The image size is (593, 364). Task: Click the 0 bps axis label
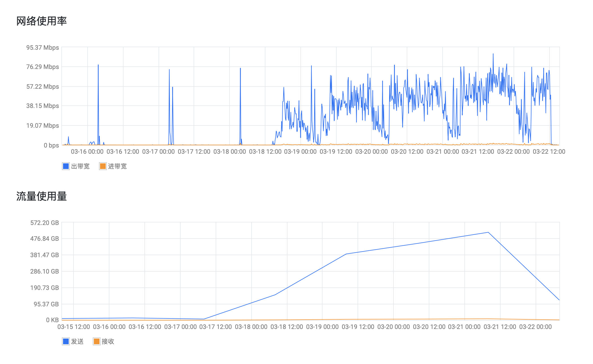(51, 145)
